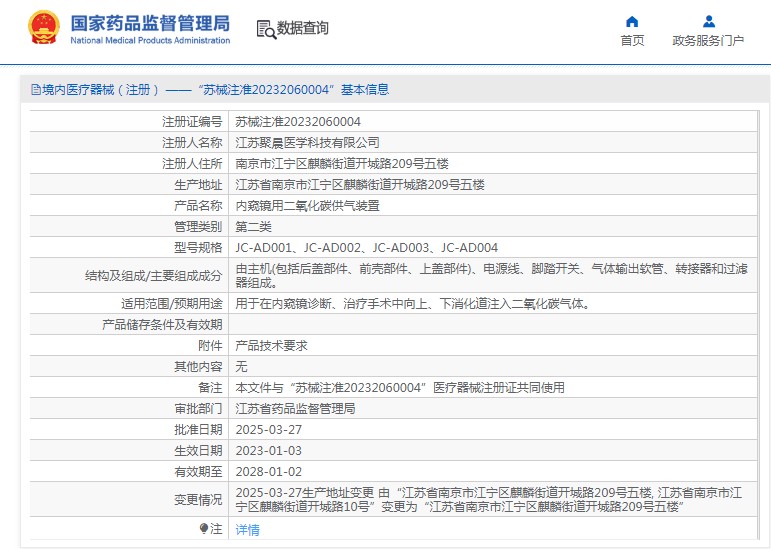Open the 首页 navigation item

point(632,41)
